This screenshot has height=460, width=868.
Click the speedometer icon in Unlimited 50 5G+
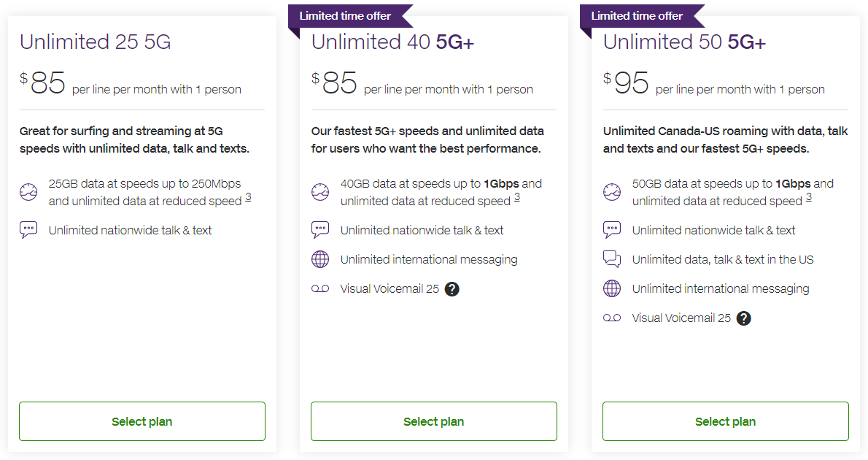coord(612,193)
